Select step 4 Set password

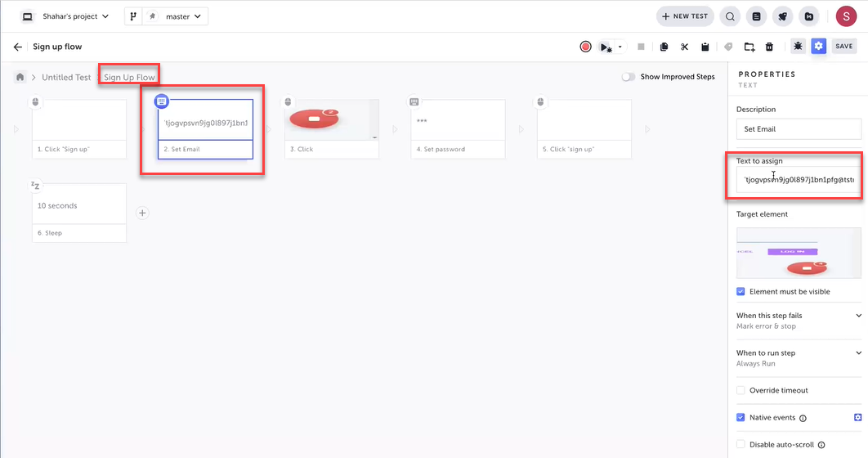point(458,129)
